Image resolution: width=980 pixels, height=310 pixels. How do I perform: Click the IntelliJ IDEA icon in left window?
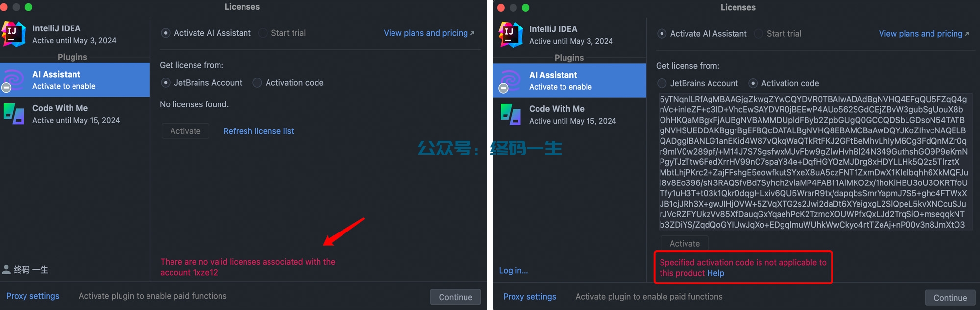point(14,34)
